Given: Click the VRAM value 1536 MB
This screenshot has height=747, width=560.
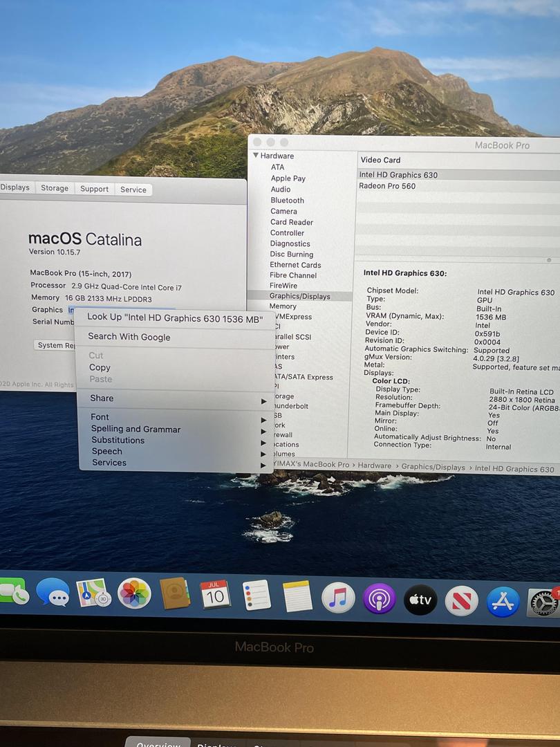Looking at the screenshot, I should pos(490,317).
